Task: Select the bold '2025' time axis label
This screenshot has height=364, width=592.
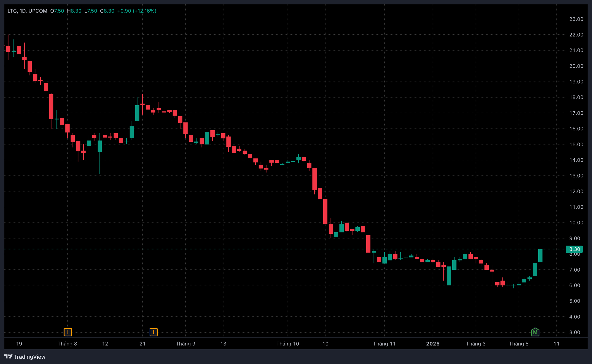Action: (433, 343)
